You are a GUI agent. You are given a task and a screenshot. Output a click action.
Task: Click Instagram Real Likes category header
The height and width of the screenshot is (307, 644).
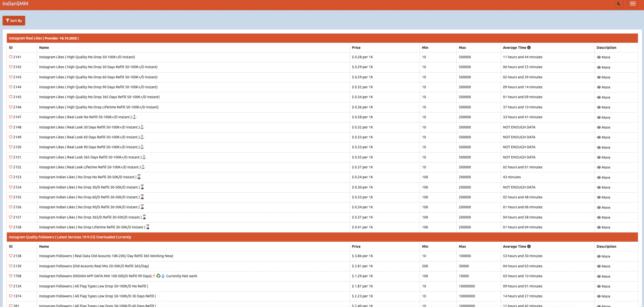point(44,38)
